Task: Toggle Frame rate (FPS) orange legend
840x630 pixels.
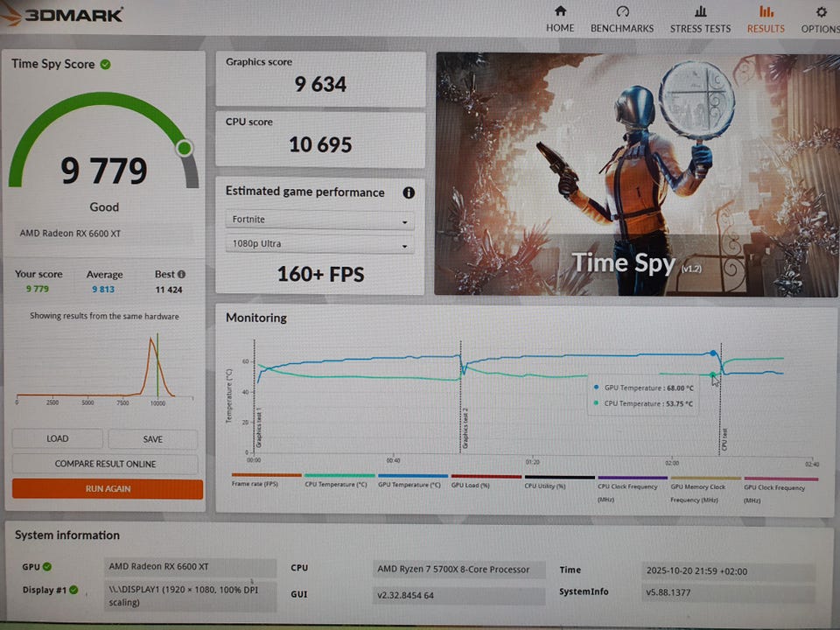Action: 266,480
